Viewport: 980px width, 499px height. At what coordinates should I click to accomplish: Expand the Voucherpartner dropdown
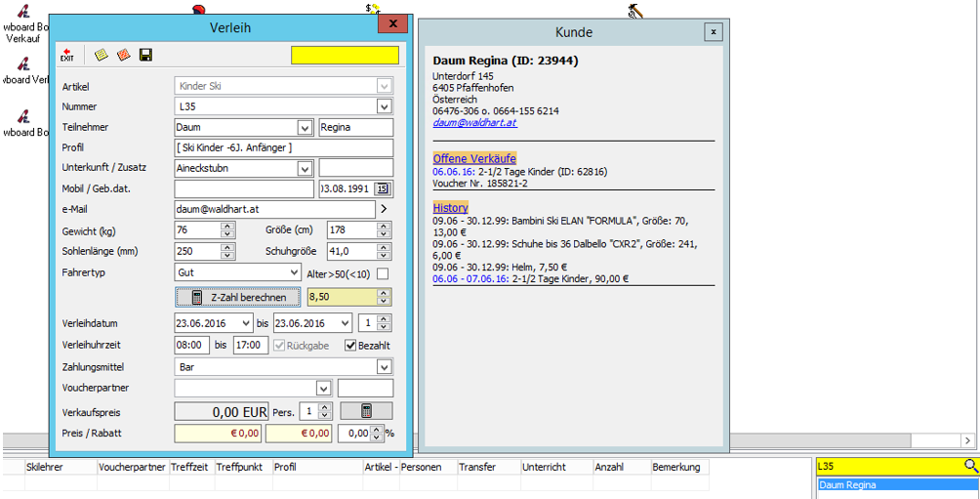tap(323, 389)
